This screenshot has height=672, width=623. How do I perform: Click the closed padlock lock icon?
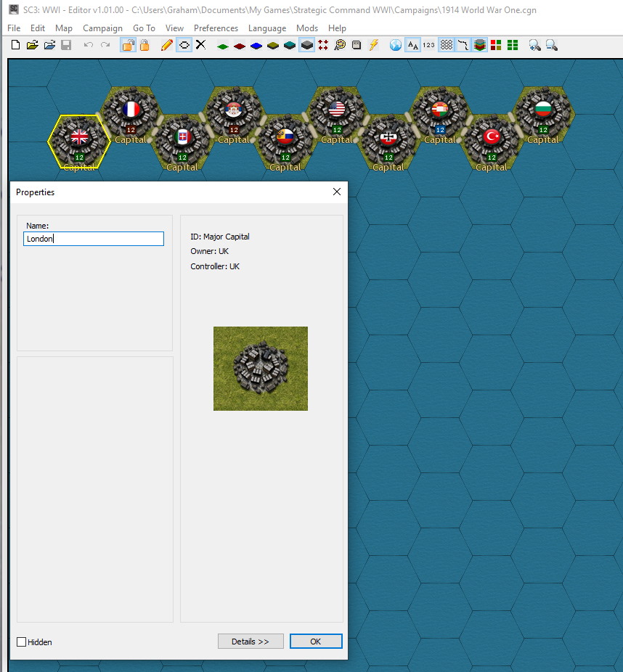[x=144, y=45]
